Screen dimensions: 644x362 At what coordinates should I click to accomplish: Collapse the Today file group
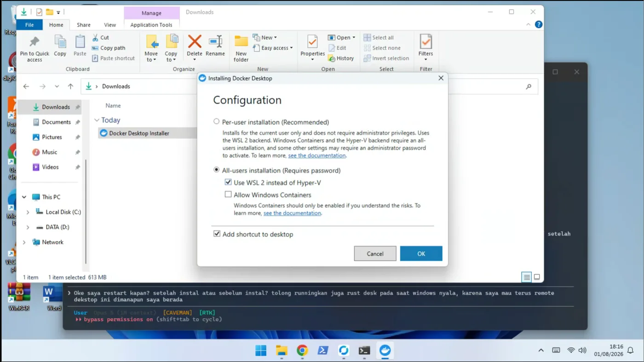(97, 120)
